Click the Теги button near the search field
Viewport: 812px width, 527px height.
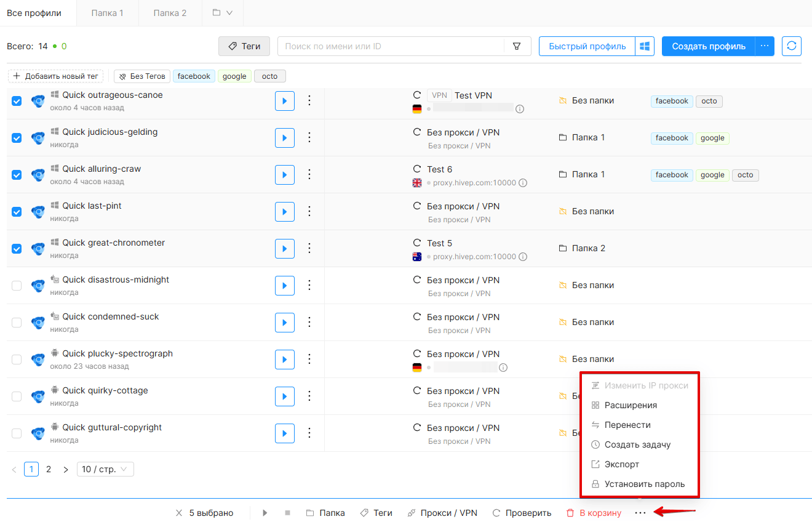(244, 46)
